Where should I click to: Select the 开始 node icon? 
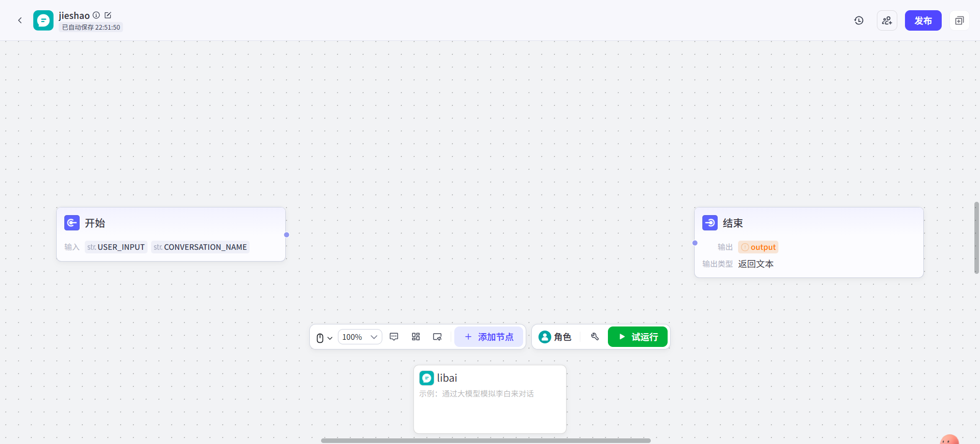(x=72, y=223)
